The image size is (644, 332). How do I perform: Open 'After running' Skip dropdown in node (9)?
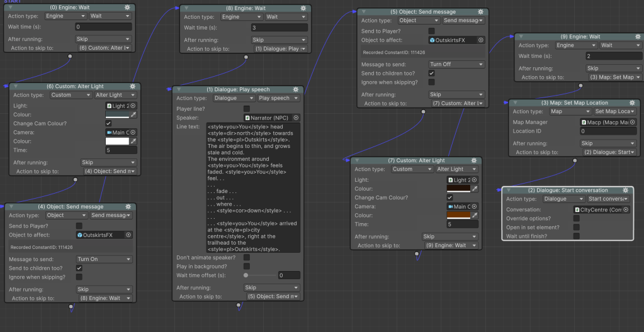pos(613,69)
